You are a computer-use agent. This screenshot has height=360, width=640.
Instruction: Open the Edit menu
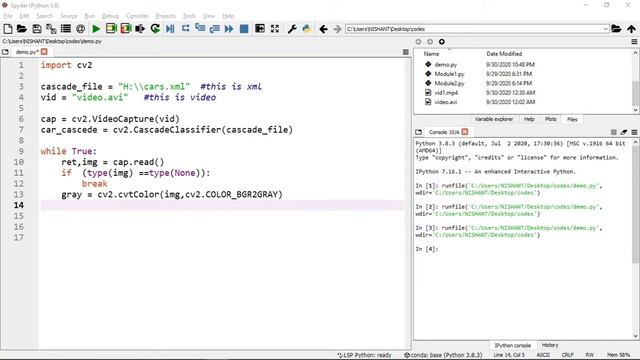pos(24,16)
